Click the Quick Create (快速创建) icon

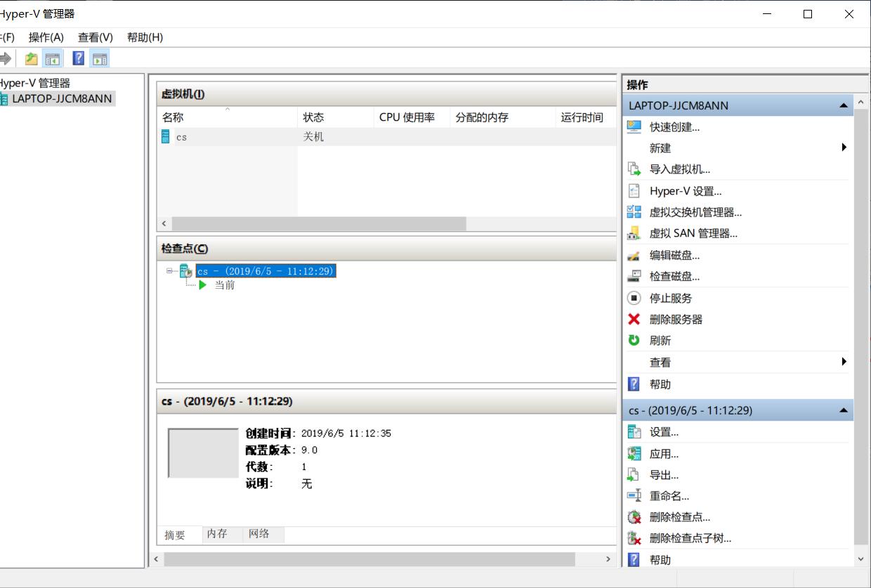click(634, 127)
